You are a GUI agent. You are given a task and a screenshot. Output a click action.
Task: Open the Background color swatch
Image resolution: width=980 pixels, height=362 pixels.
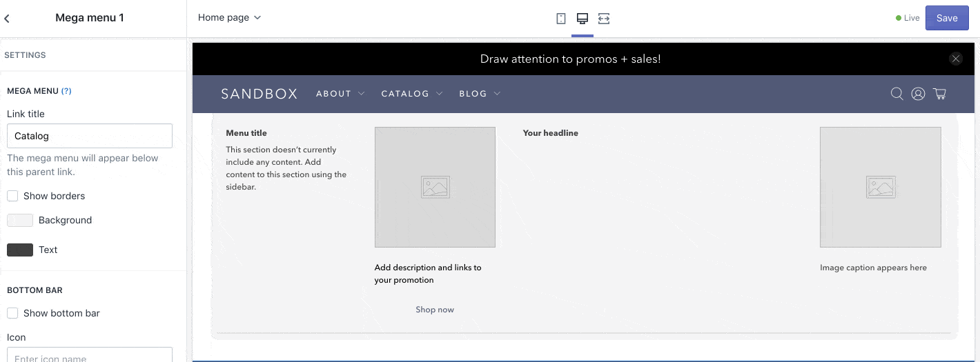(x=20, y=221)
